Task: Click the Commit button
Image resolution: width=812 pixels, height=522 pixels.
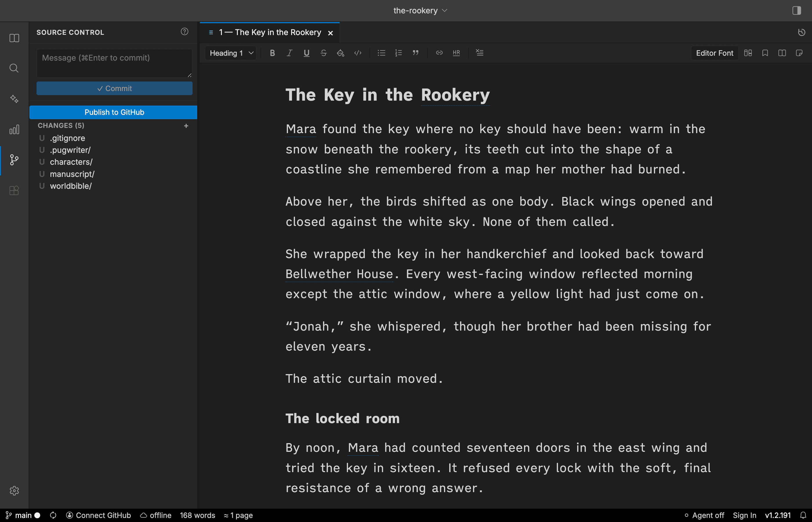Action: pyautogui.click(x=115, y=88)
